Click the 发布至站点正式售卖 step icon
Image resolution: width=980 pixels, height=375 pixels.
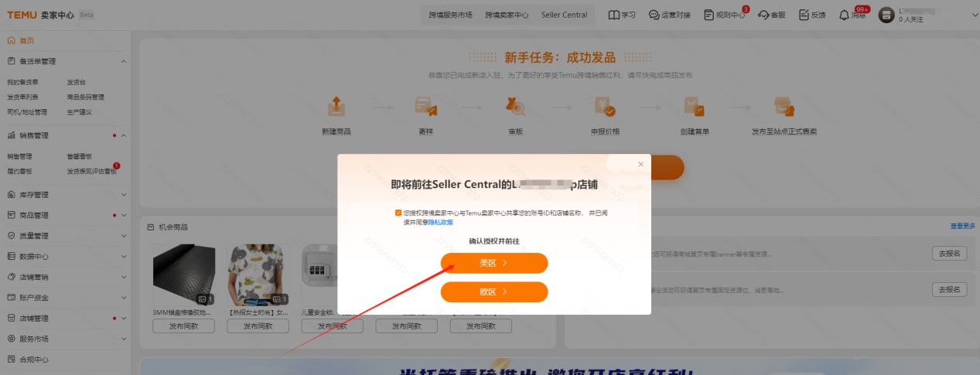(784, 106)
